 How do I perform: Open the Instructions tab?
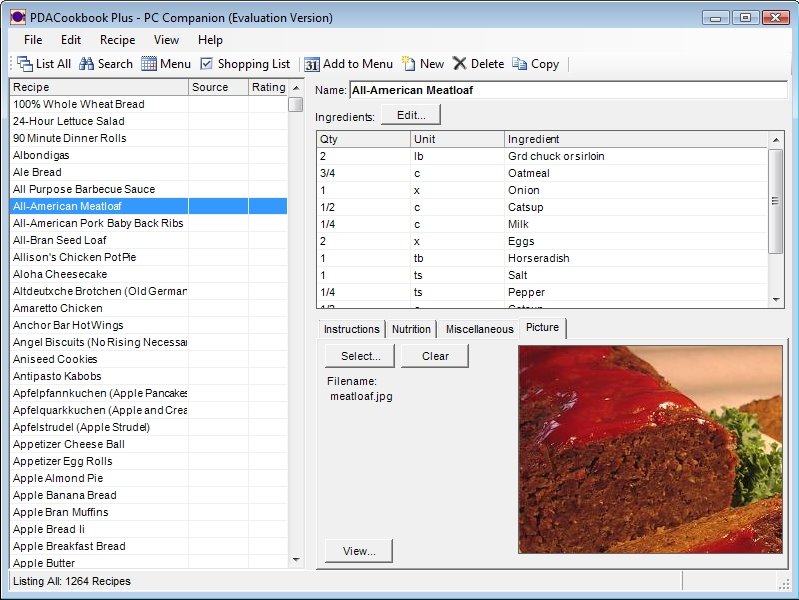point(351,329)
